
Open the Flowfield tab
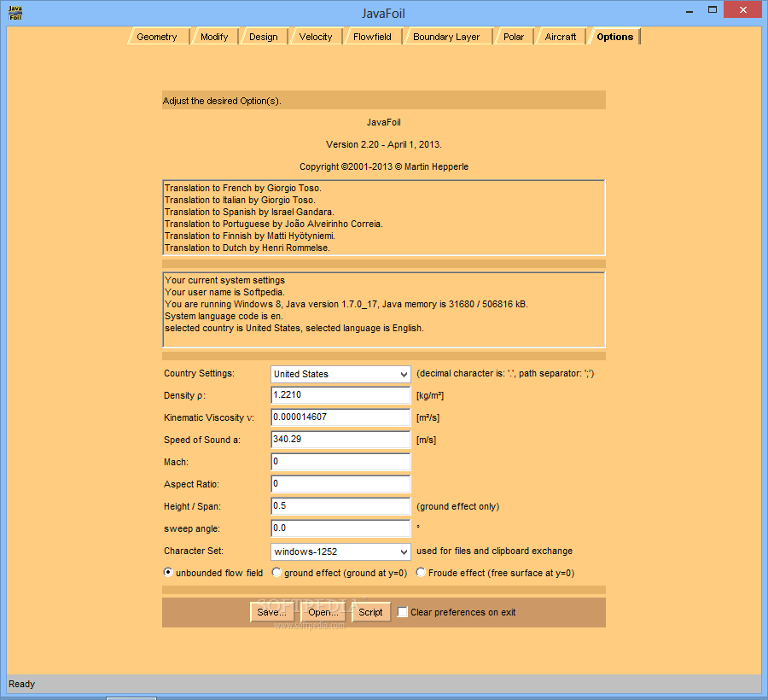pyautogui.click(x=373, y=37)
